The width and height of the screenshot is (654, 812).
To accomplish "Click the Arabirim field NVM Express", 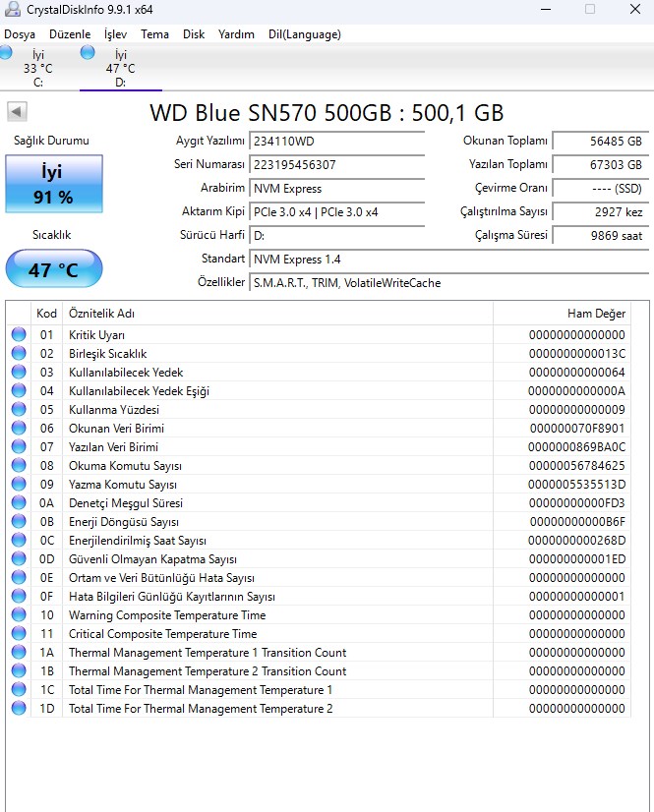I will [337, 189].
